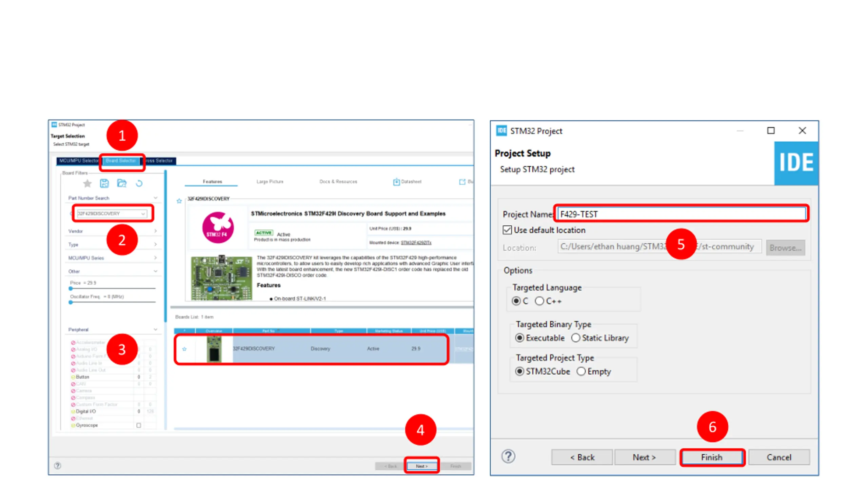
Task: Click the favorite star next to the 32F429IDISCOVERY heading
Action: [179, 201]
